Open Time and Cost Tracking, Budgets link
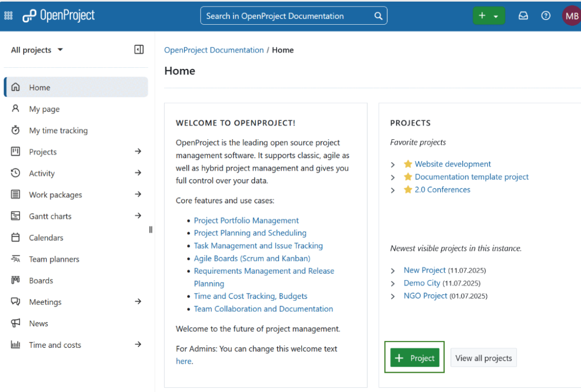Viewport: 581px width, 392px height. pos(251,296)
